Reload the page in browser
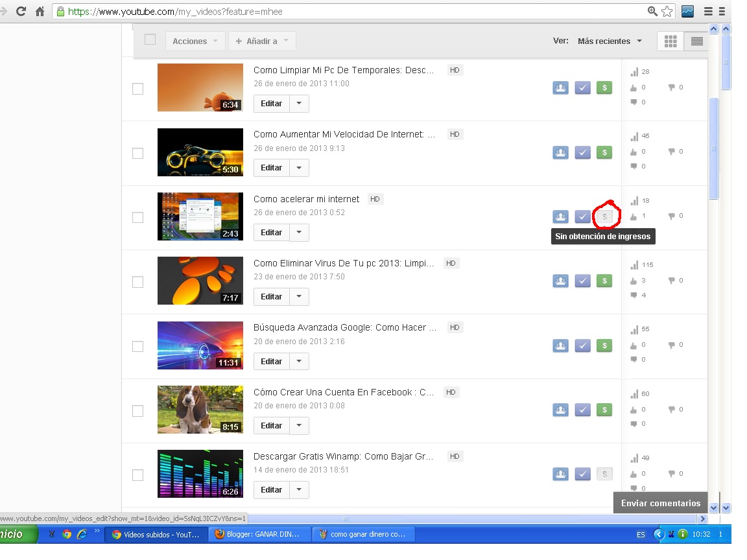Viewport: 747px width, 560px height. coord(21,12)
